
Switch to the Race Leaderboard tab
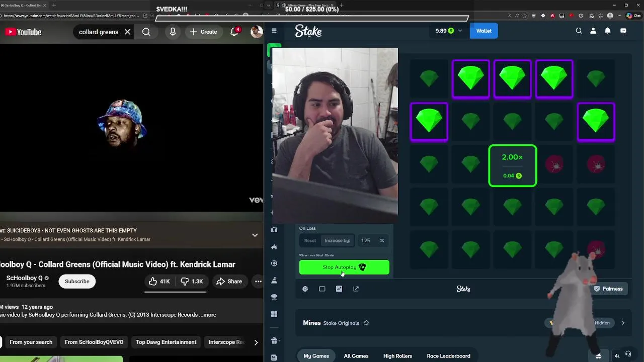[448, 356]
